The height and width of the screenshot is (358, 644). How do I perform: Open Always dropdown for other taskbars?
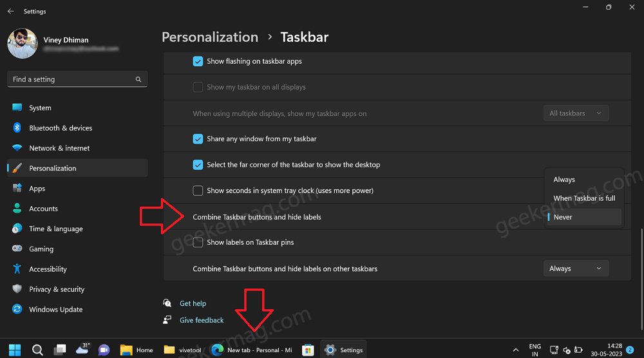[x=576, y=268]
